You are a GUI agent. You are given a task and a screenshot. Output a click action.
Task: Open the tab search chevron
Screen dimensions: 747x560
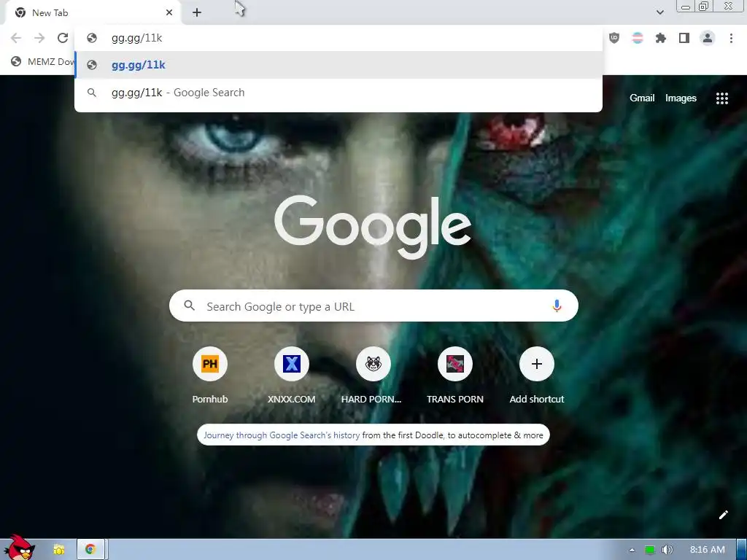(659, 12)
